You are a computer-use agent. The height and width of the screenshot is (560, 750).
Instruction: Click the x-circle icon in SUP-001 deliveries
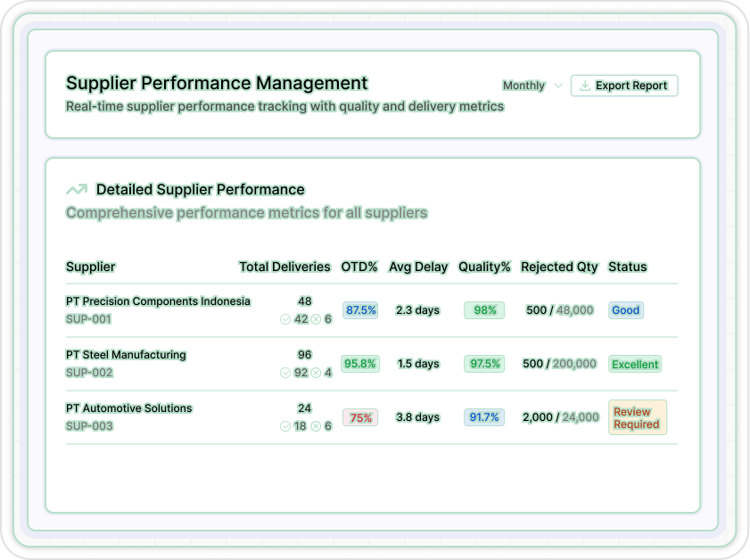coord(316,319)
